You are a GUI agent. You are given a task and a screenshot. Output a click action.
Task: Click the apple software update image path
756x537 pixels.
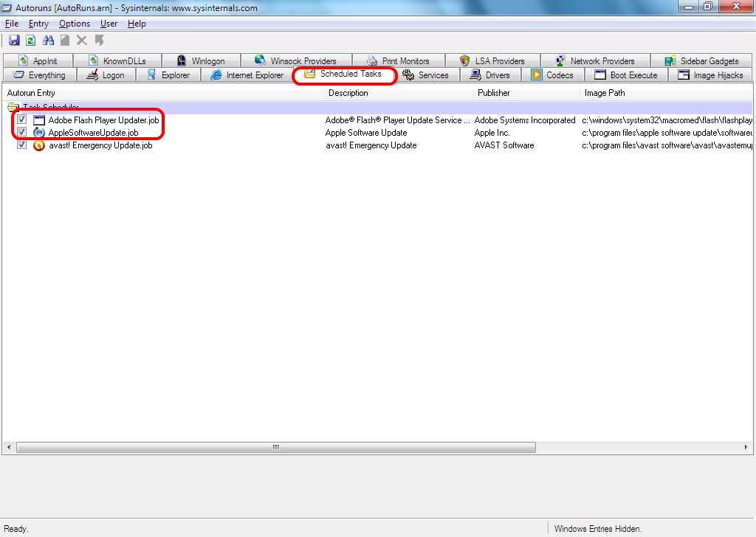pyautogui.click(x=667, y=133)
